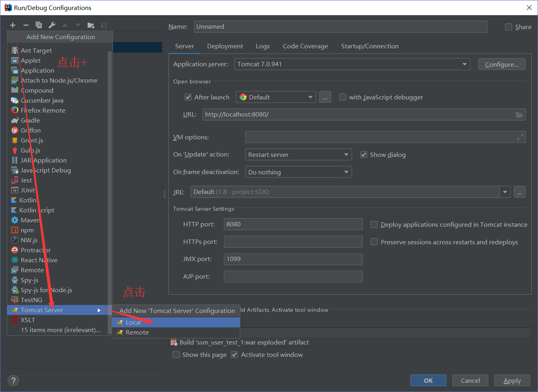The height and width of the screenshot is (392, 538).
Task: Toggle the Activate tool window checkbox
Action: click(235, 354)
